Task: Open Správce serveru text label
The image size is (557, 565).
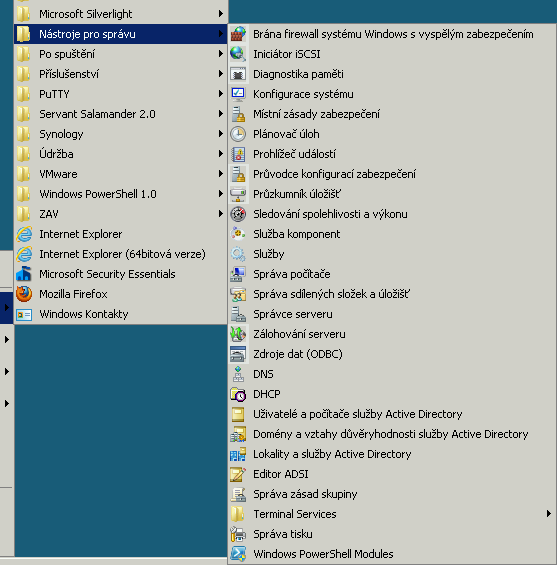Action: [293, 314]
